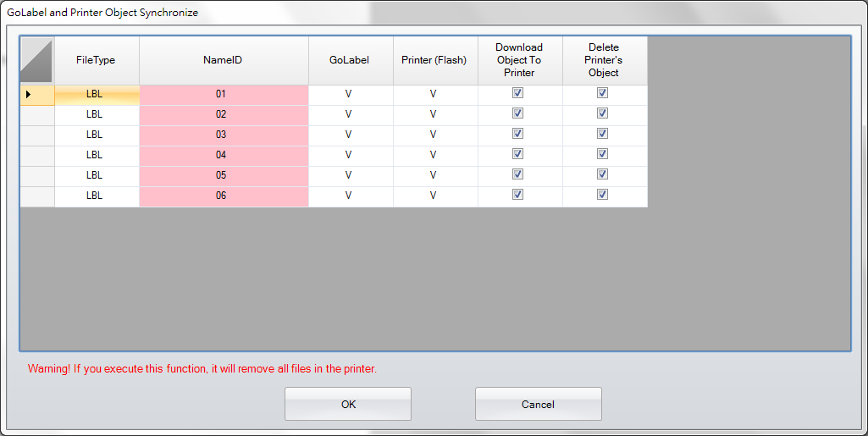Uncheck Download Object To Printer for row 01

tap(517, 93)
